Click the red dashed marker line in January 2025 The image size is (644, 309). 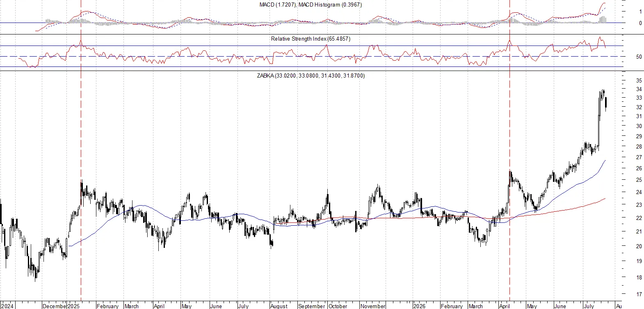coord(81,151)
